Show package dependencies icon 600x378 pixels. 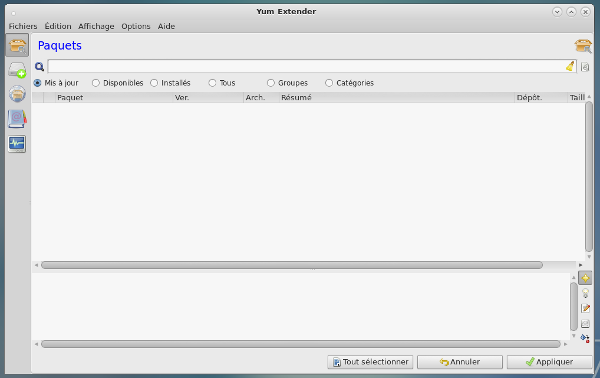click(585, 339)
